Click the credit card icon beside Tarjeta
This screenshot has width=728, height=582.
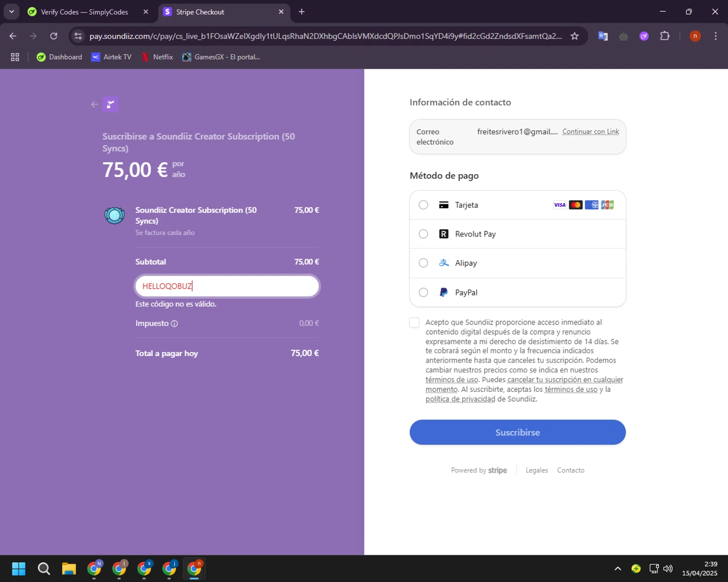[444, 205]
